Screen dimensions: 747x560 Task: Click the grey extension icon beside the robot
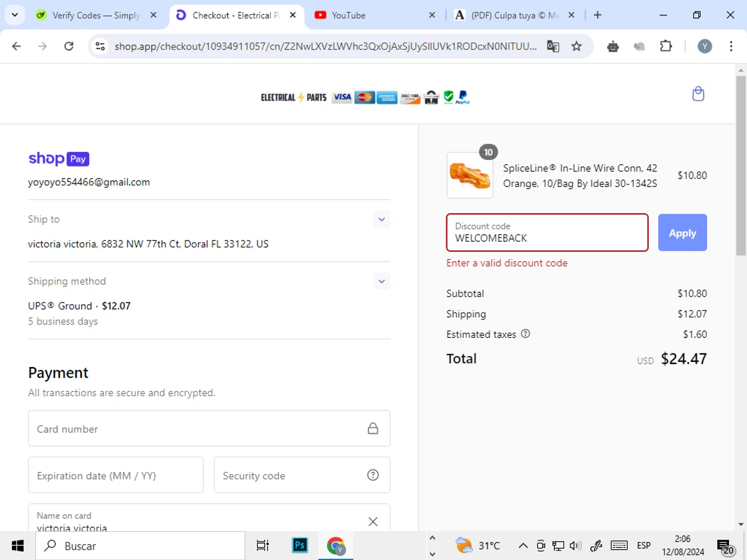(639, 46)
